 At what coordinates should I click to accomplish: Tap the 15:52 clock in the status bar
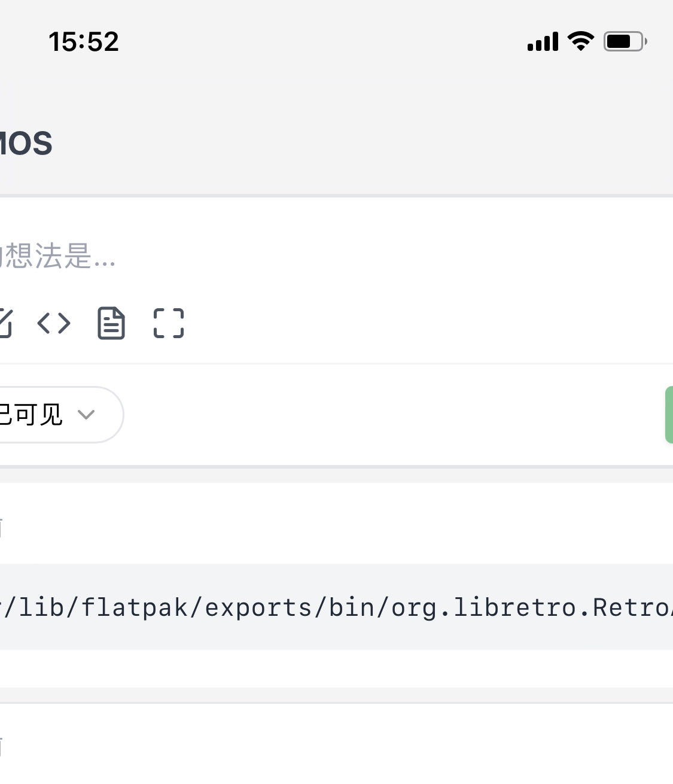click(83, 41)
